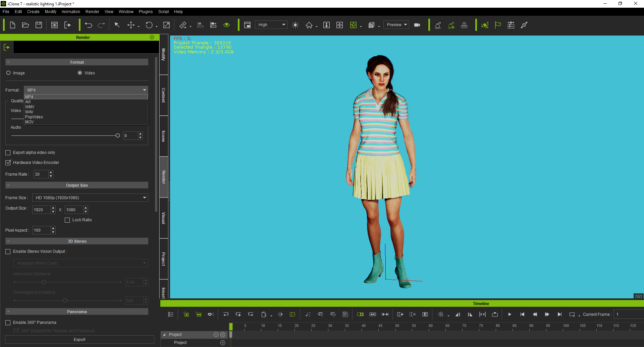Screen dimensions: 644x347
Task: Open the High quality dropdown
Action: [x=271, y=25]
